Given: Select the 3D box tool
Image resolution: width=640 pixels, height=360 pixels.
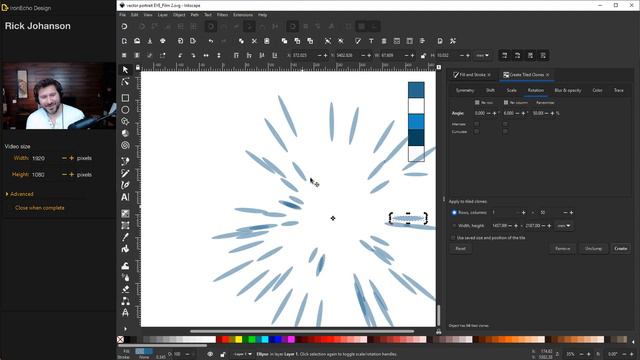Looking at the screenshot, I should (x=125, y=133).
